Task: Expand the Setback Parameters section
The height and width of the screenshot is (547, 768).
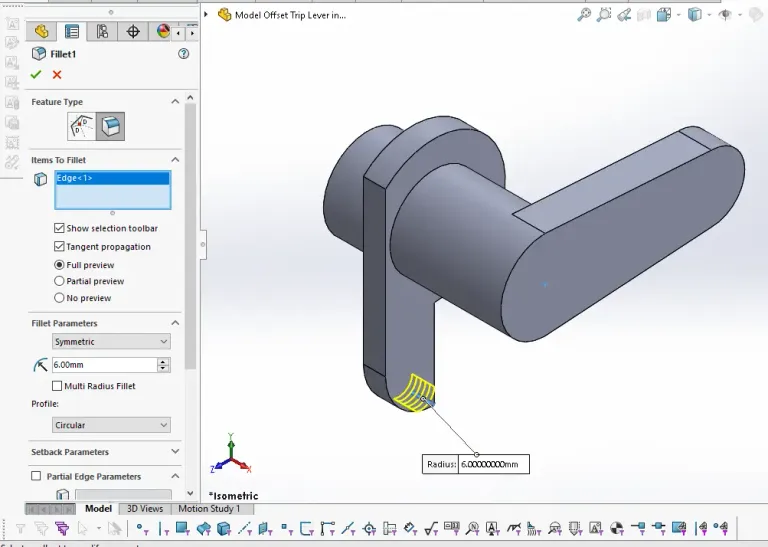Action: pos(175,452)
